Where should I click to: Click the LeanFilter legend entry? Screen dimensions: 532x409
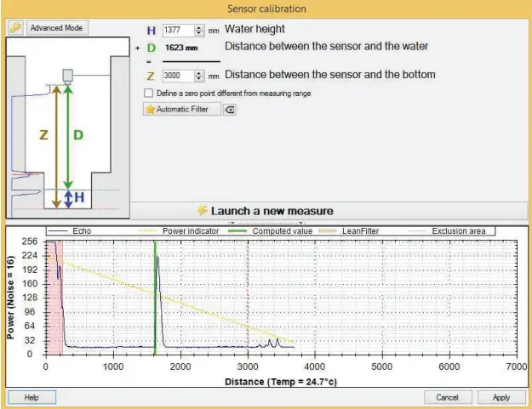point(348,231)
